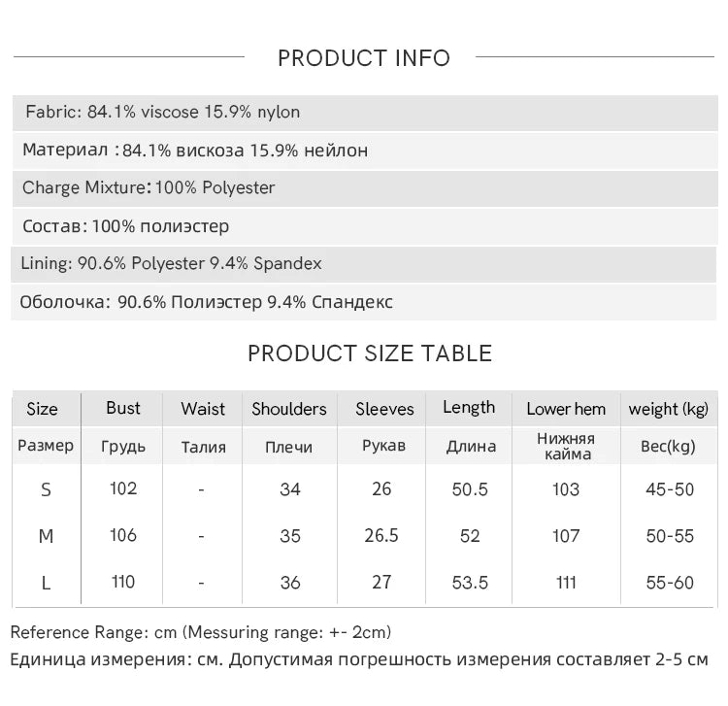The image size is (728, 706).
Task: Select the Shoulders column header
Action: pyautogui.click(x=289, y=409)
